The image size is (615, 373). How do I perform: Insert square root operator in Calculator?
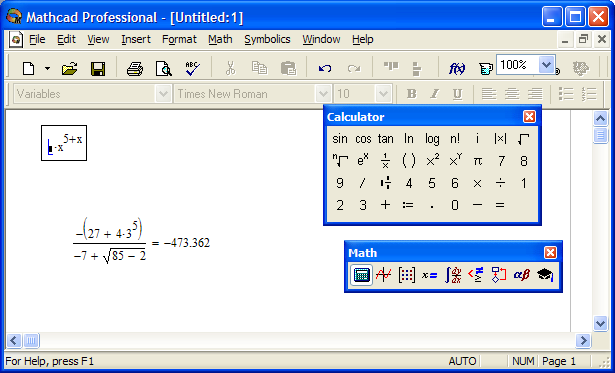[x=523, y=139]
